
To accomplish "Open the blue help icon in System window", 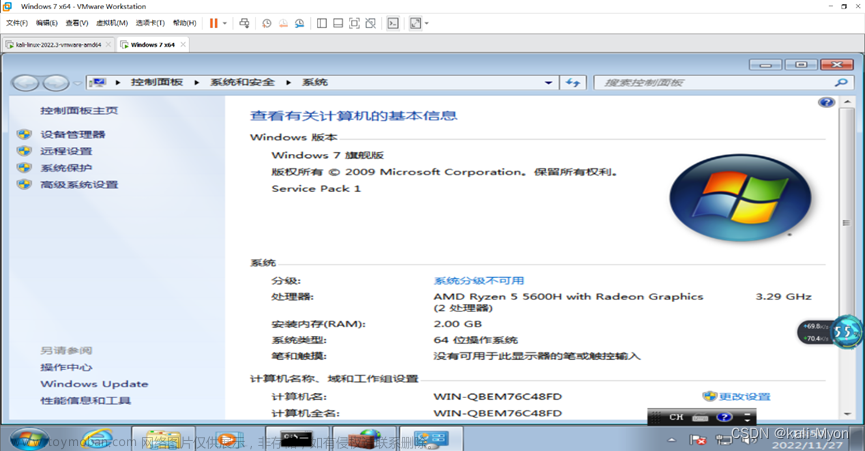I will [x=826, y=102].
